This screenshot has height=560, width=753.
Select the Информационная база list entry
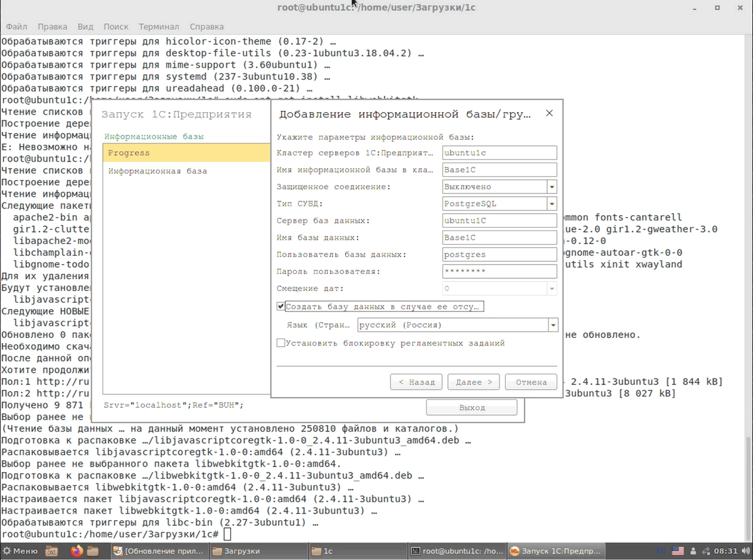187,171
